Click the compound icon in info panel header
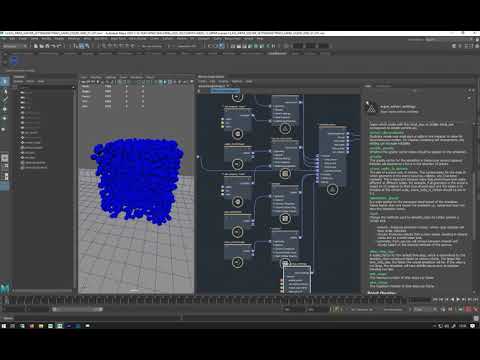The width and height of the screenshot is (480, 360). click(371, 108)
